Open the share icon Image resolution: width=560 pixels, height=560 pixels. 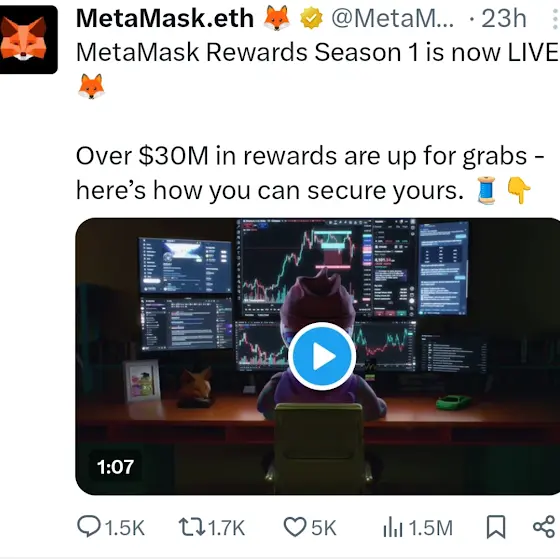[544, 527]
